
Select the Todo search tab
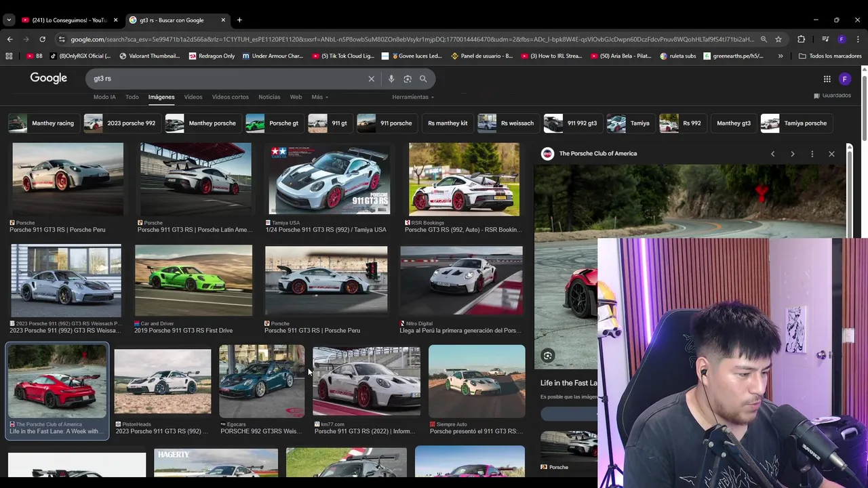click(132, 97)
